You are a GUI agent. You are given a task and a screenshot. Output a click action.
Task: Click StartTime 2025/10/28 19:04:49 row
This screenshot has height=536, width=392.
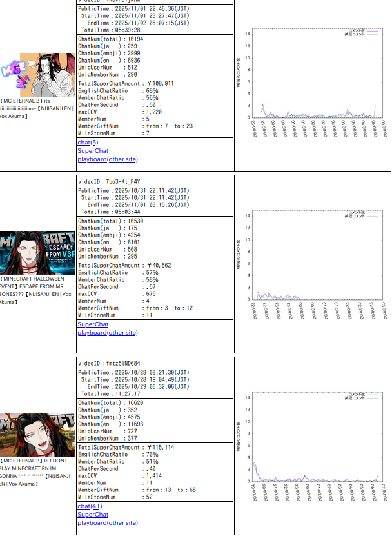135,379
